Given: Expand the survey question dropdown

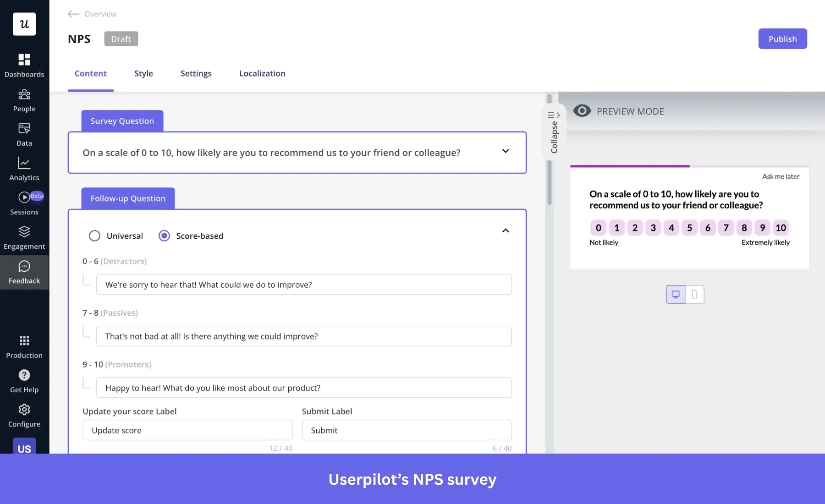Looking at the screenshot, I should pos(506,151).
